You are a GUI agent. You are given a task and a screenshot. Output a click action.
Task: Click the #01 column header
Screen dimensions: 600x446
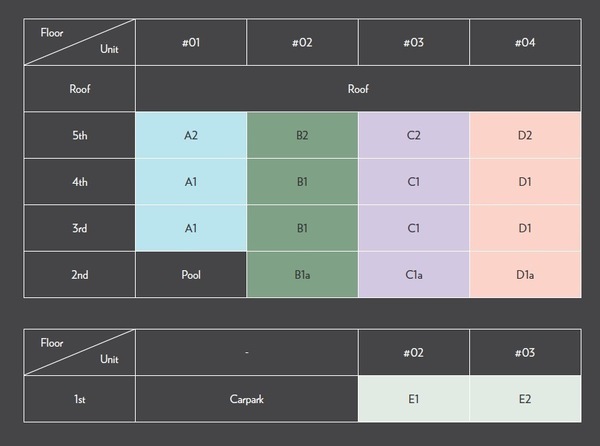tap(191, 42)
